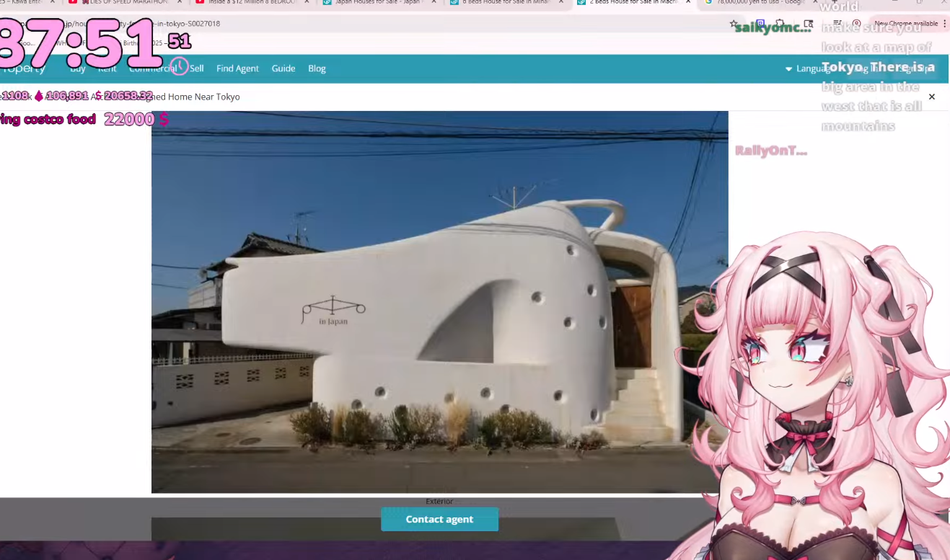
Task: Open the Find Agent menu item
Action: coord(237,68)
